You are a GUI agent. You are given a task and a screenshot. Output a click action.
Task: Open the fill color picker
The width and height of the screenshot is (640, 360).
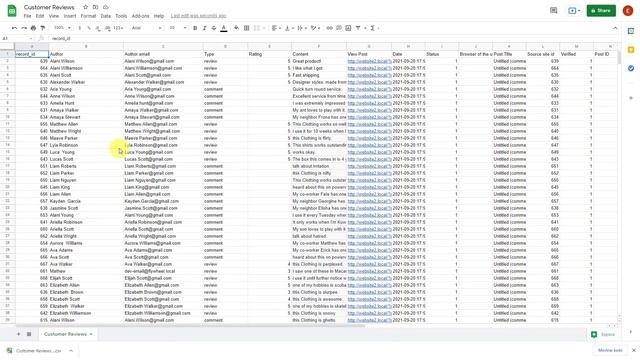coord(237,28)
